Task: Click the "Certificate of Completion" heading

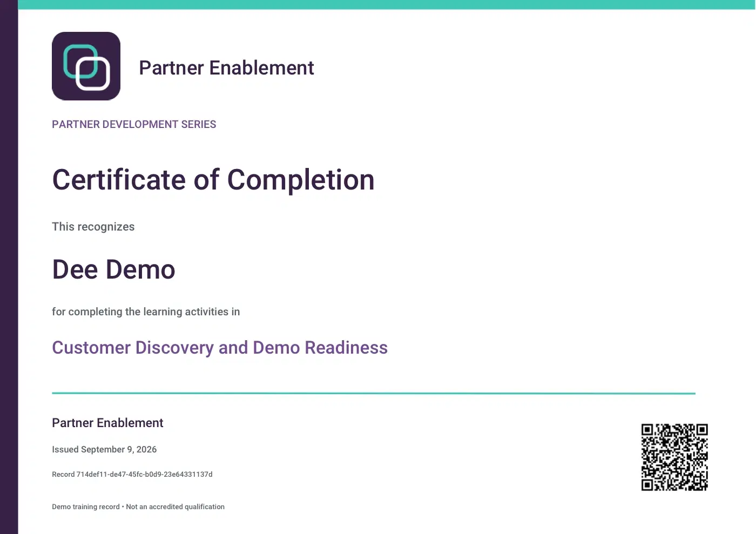Action: pos(213,180)
